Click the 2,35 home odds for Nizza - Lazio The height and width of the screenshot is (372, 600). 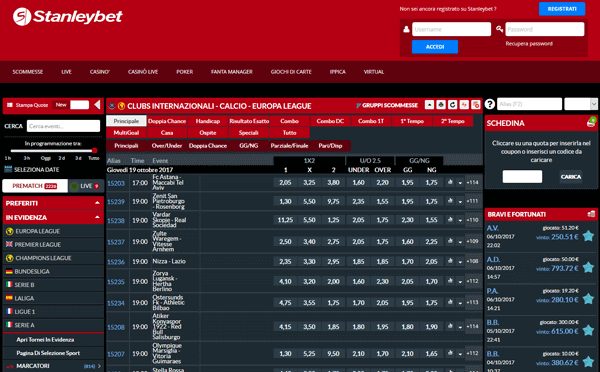[285, 261]
